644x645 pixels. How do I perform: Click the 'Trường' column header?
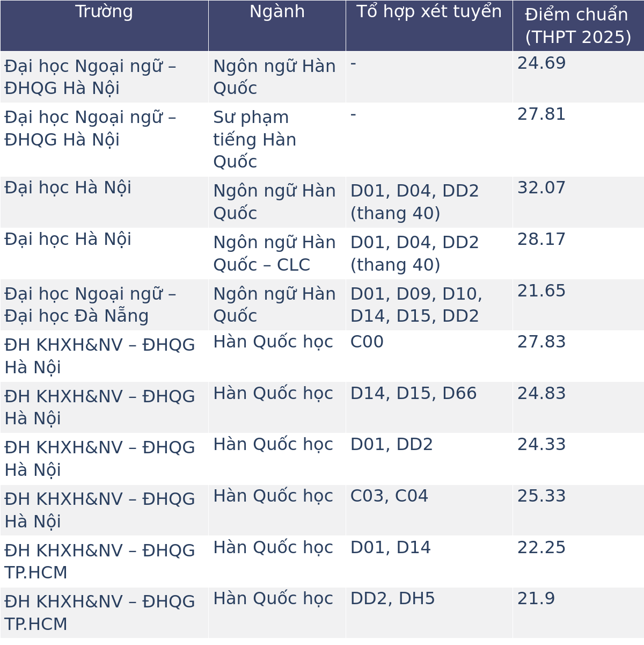click(x=104, y=12)
